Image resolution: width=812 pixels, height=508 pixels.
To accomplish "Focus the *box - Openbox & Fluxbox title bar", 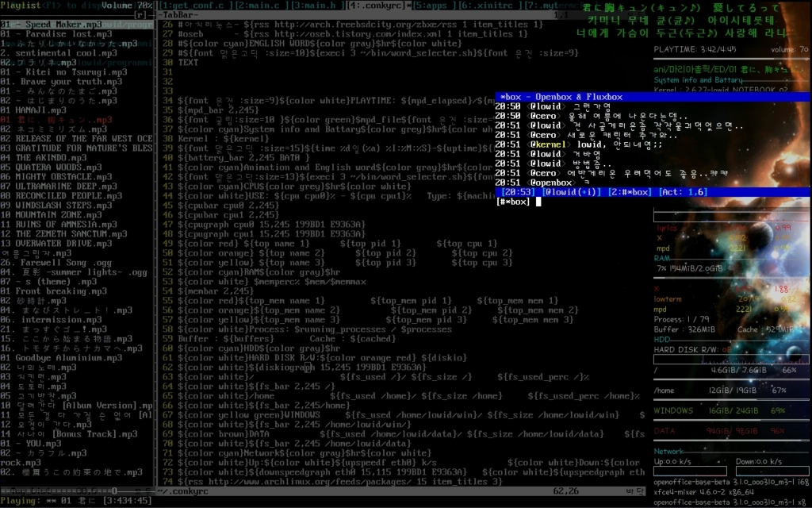I will (x=653, y=97).
